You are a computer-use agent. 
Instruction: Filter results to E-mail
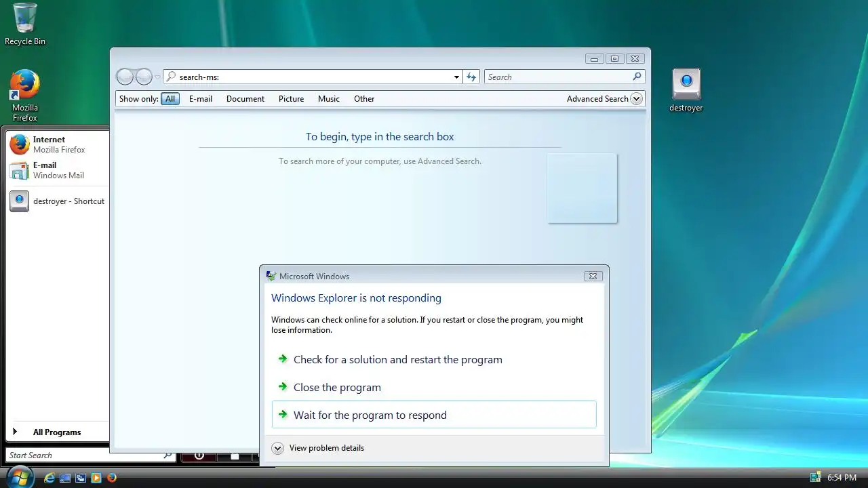click(201, 98)
